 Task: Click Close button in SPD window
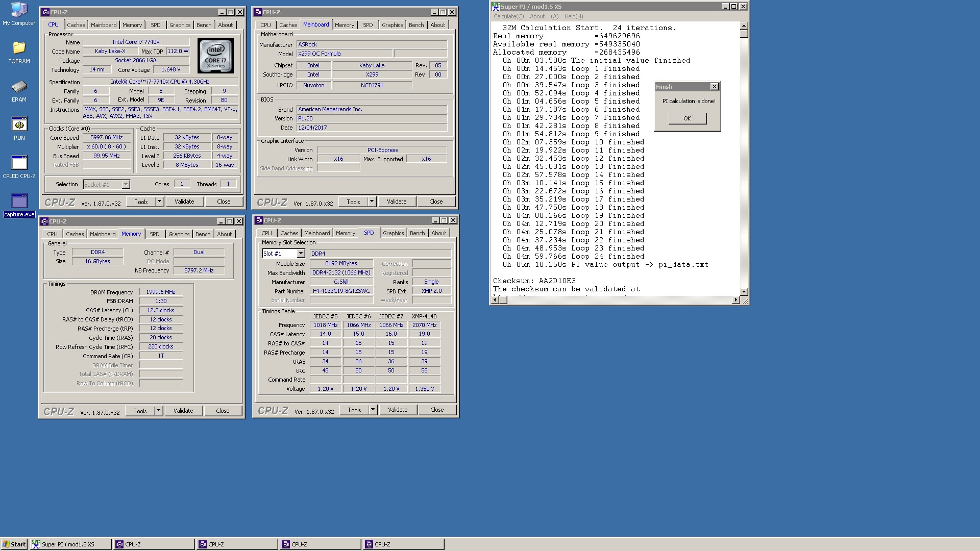pyautogui.click(x=437, y=410)
